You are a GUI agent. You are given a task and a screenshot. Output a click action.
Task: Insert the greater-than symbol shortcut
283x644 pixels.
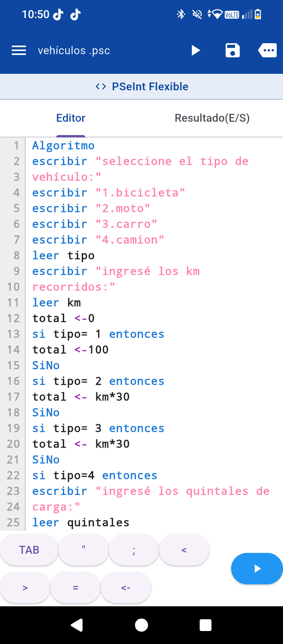click(25, 587)
